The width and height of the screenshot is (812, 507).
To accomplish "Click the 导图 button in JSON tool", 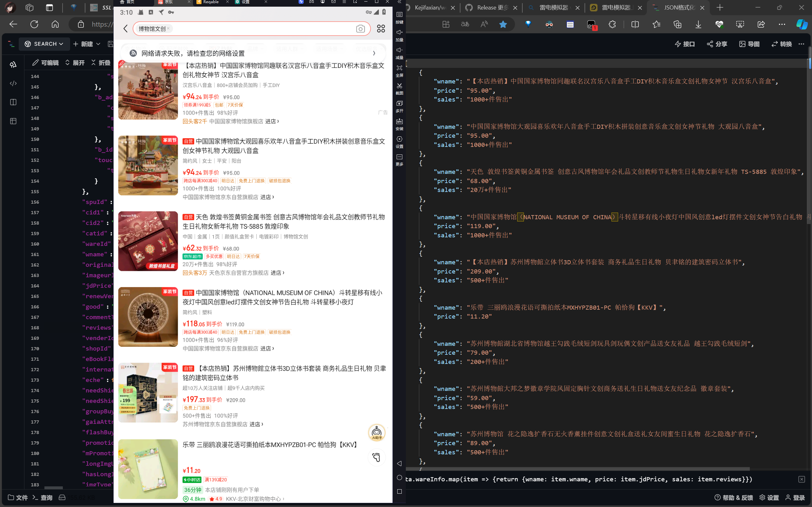I will (x=749, y=44).
